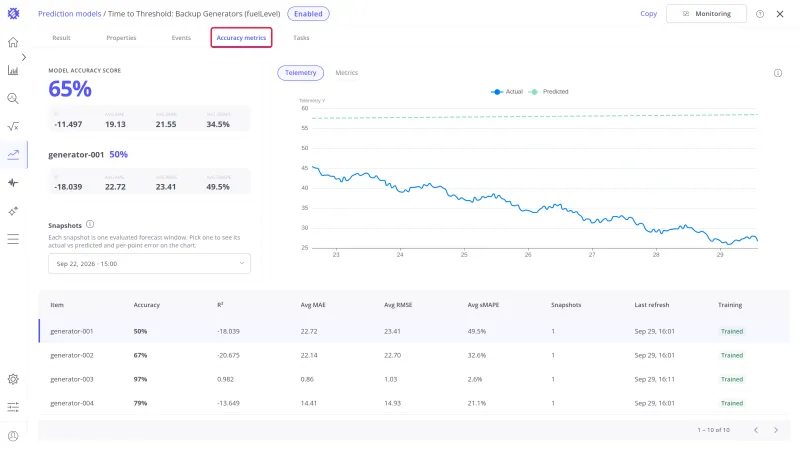Sort table by Avg sMAPE column
The height and width of the screenshot is (450, 800).
click(483, 305)
